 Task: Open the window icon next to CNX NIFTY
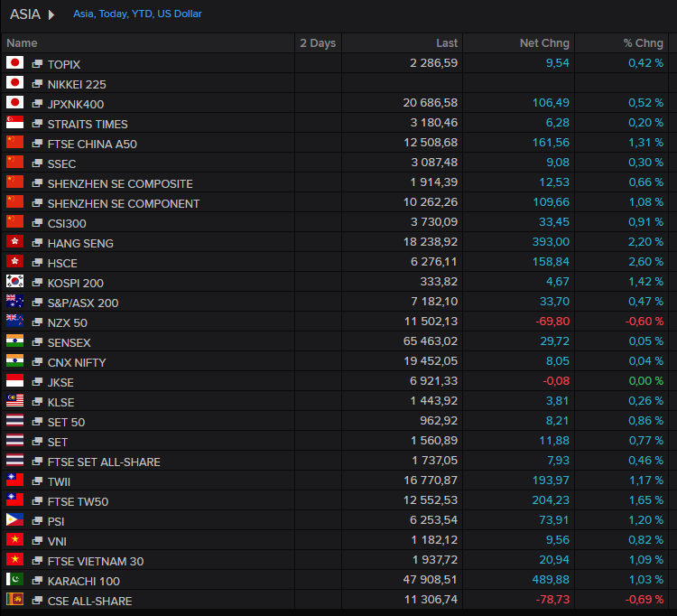(x=37, y=362)
